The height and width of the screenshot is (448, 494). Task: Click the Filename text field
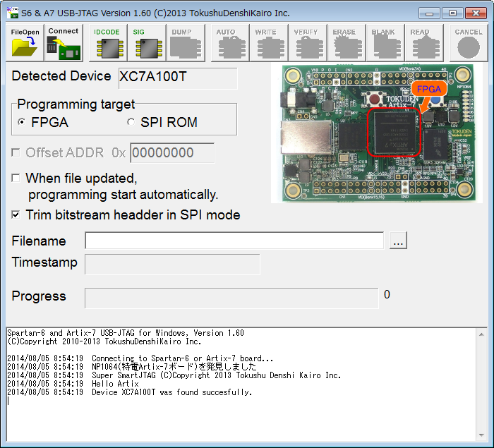(x=234, y=241)
